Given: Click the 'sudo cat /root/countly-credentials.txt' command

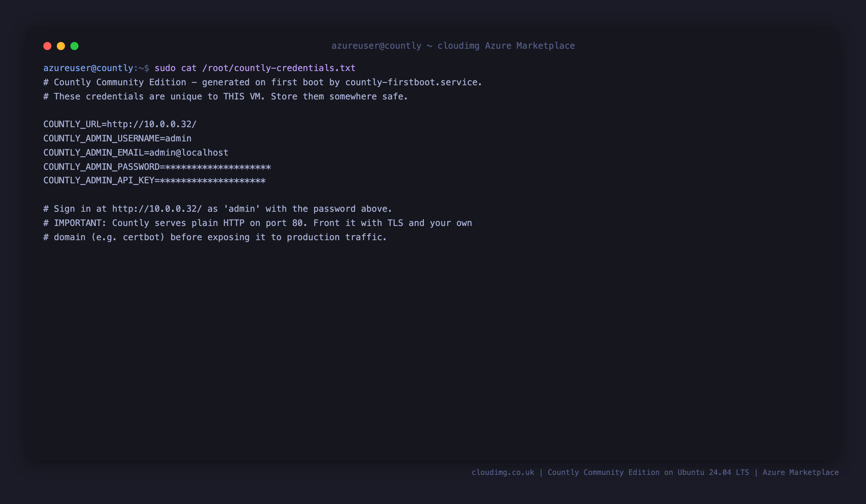Looking at the screenshot, I should coord(255,68).
